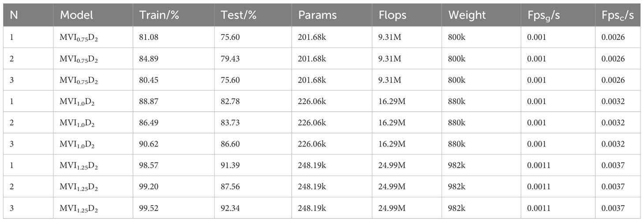
Task: Click the 86.49 train value cell
Action: tap(173, 122)
